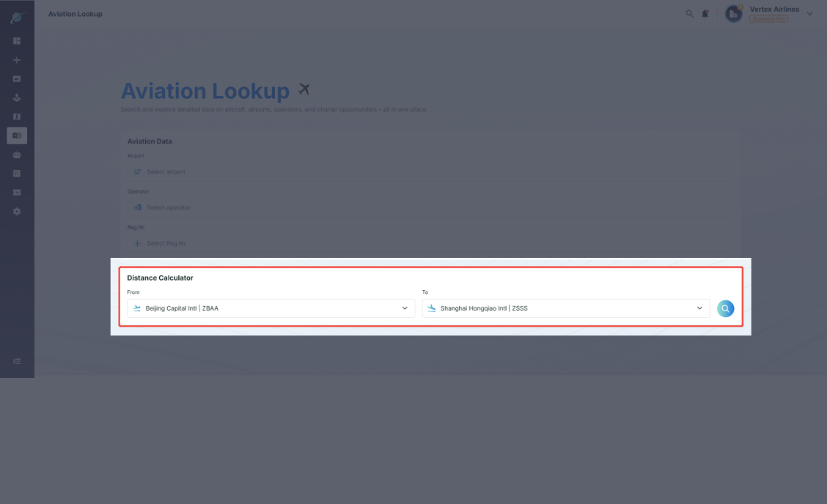Click the Vertex Airlines avatar
The width and height of the screenshot is (827, 504).
[734, 14]
